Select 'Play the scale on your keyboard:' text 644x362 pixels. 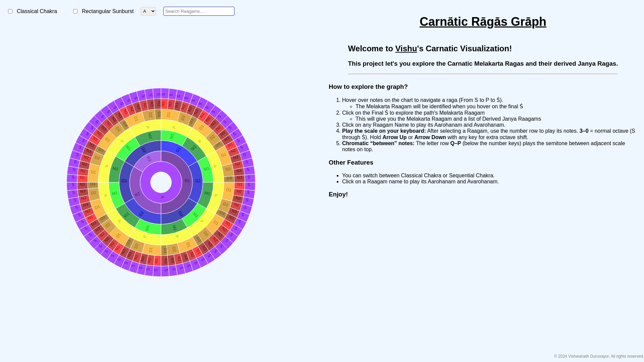(x=384, y=131)
